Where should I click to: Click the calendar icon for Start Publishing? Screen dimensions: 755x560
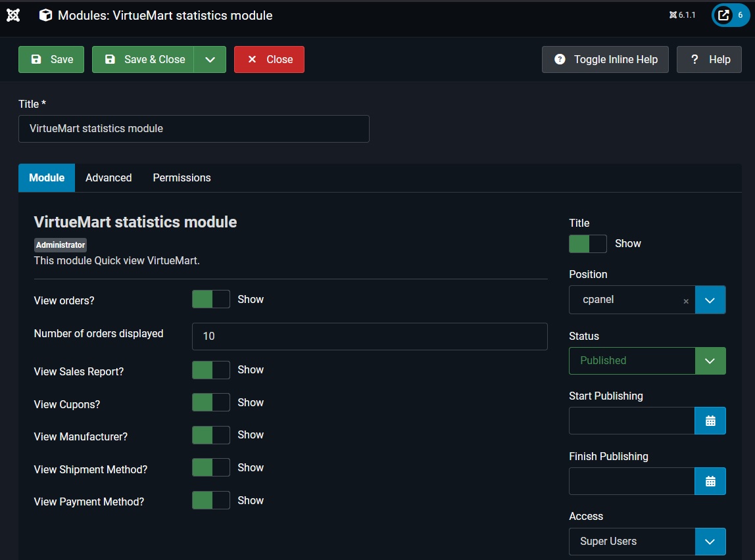pyautogui.click(x=710, y=421)
